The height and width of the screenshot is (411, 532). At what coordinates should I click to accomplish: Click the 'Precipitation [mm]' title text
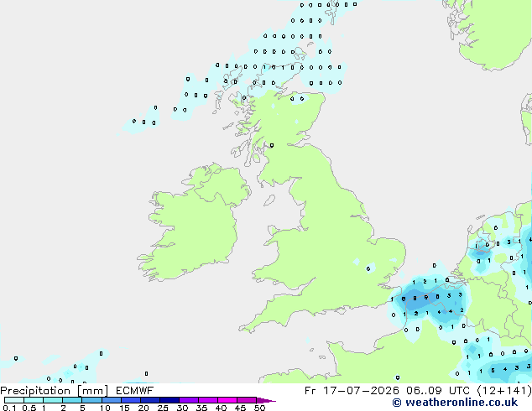(x=55, y=391)
